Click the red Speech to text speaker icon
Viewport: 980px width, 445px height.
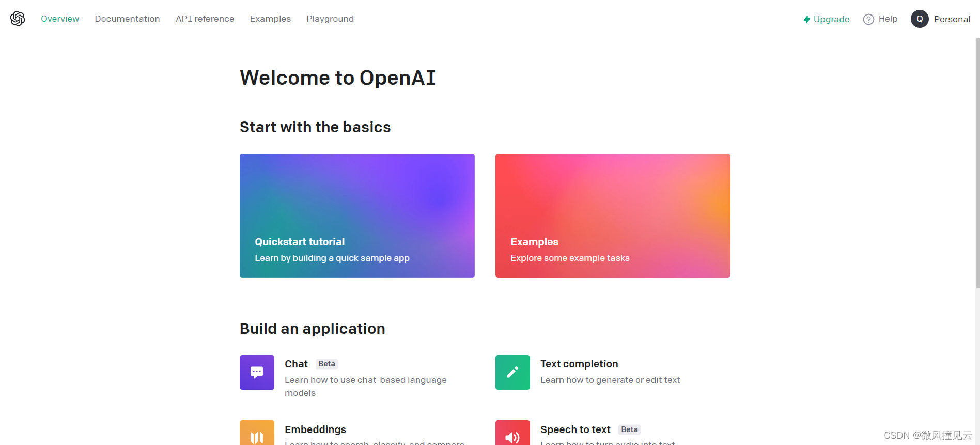point(512,433)
